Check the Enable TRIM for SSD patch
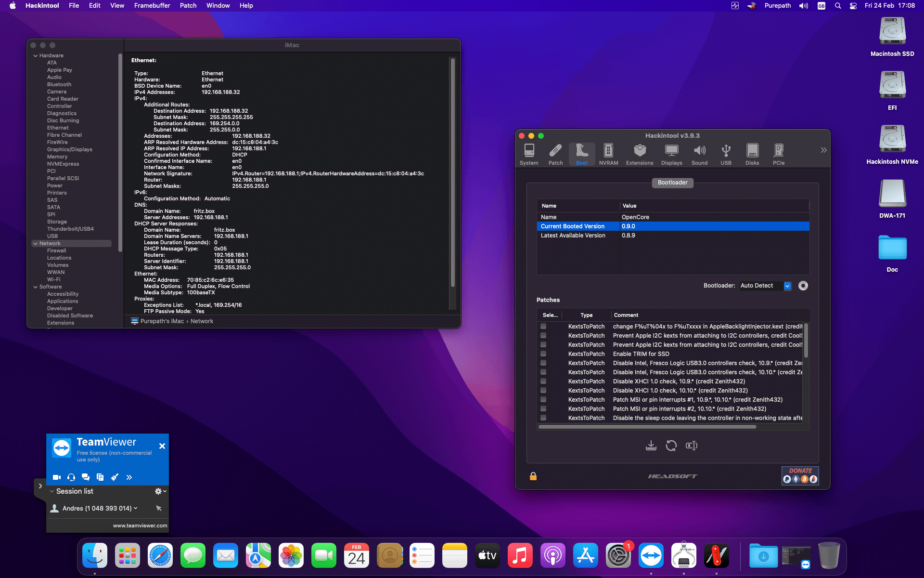Image resolution: width=924 pixels, height=578 pixels. coord(543,354)
